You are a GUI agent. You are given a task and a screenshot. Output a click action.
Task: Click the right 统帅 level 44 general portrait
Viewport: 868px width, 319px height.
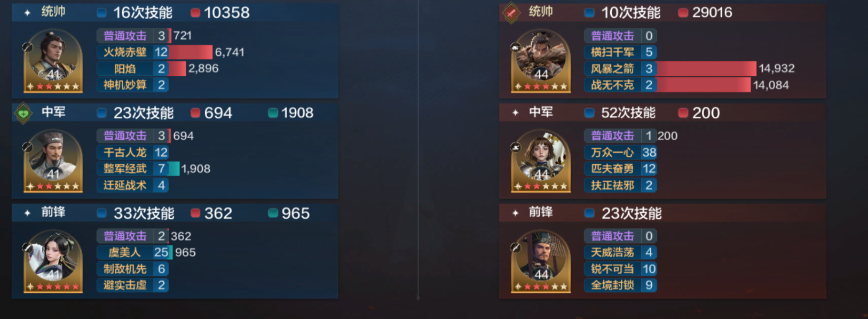(x=541, y=60)
